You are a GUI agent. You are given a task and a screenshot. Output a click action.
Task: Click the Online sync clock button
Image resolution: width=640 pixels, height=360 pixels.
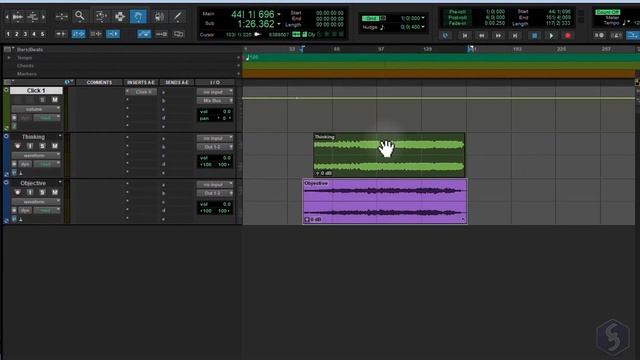click(446, 36)
